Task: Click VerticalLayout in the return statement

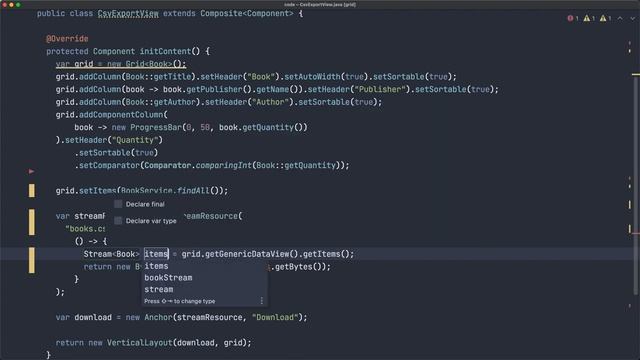Action: point(140,343)
